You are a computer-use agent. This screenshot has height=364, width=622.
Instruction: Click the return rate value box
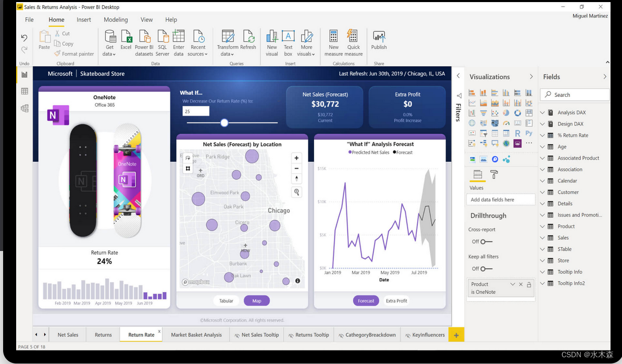[195, 111]
